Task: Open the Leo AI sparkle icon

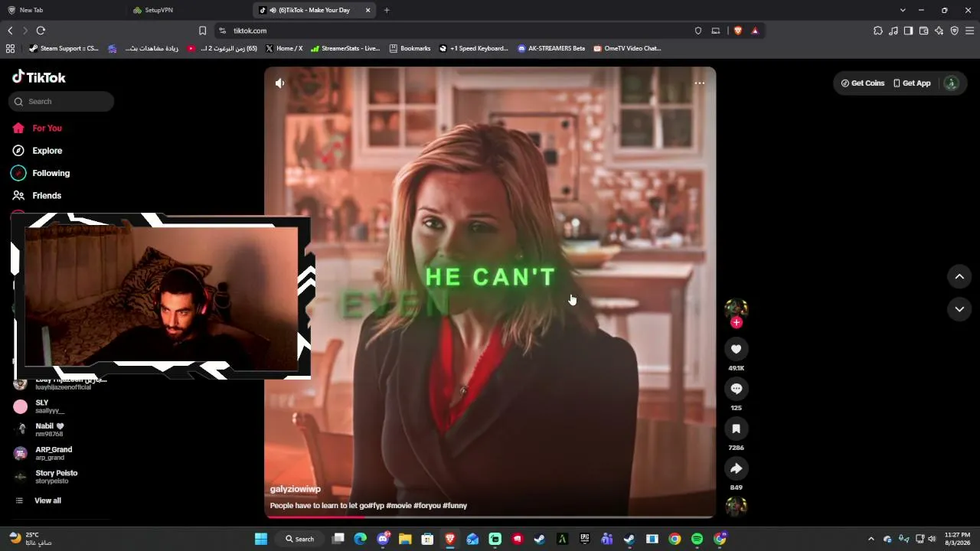Action: (939, 31)
